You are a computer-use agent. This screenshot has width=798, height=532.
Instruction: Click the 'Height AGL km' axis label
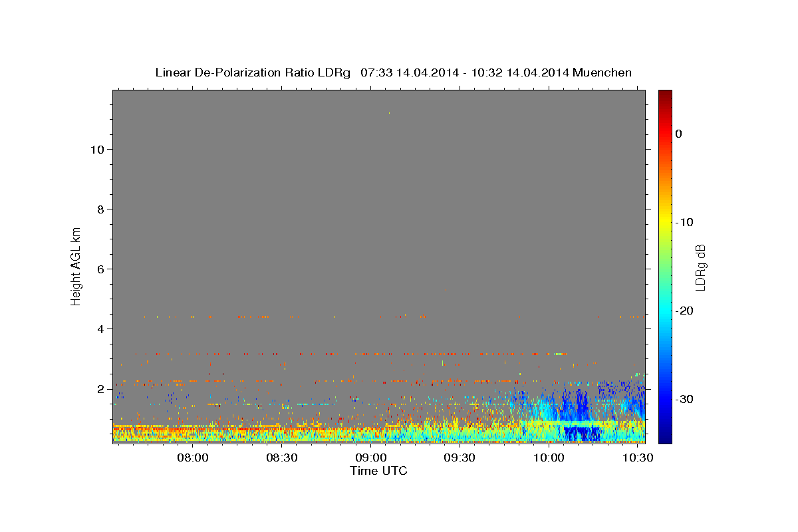pos(76,266)
